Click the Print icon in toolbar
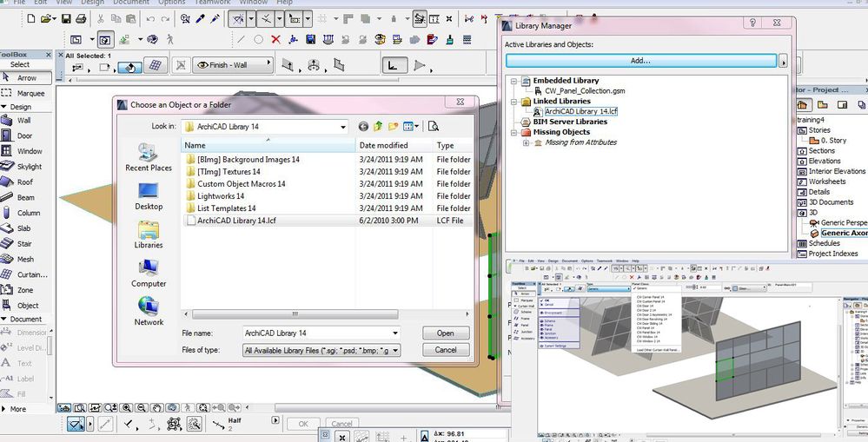Image resolution: width=868 pixels, height=442 pixels. pyautogui.click(x=80, y=18)
